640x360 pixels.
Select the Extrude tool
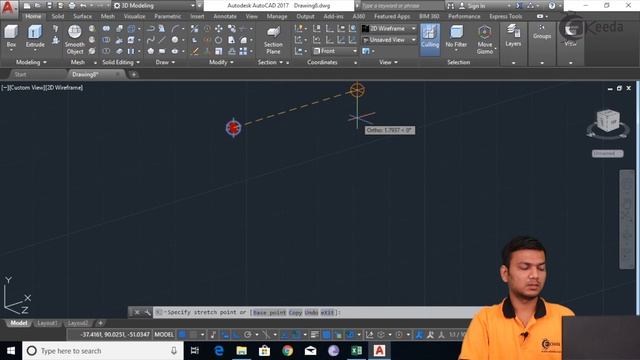(x=35, y=37)
